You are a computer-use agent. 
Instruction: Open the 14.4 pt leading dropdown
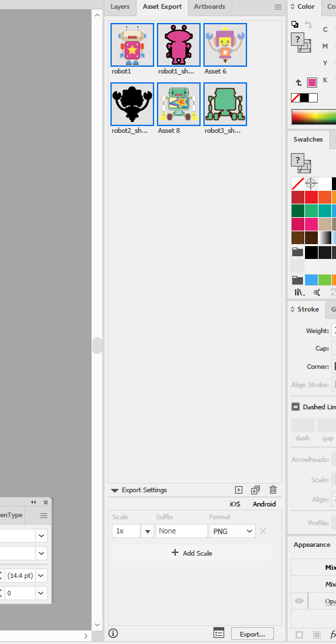click(42, 575)
